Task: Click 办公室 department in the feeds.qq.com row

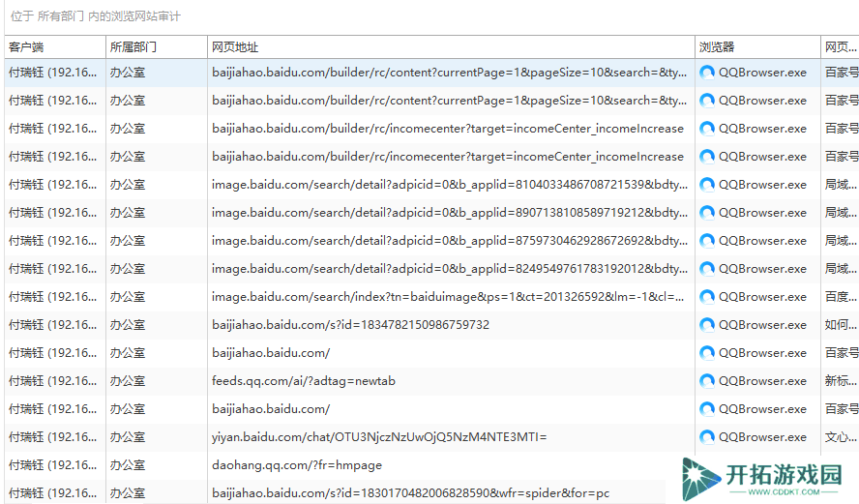Action: pos(128,381)
